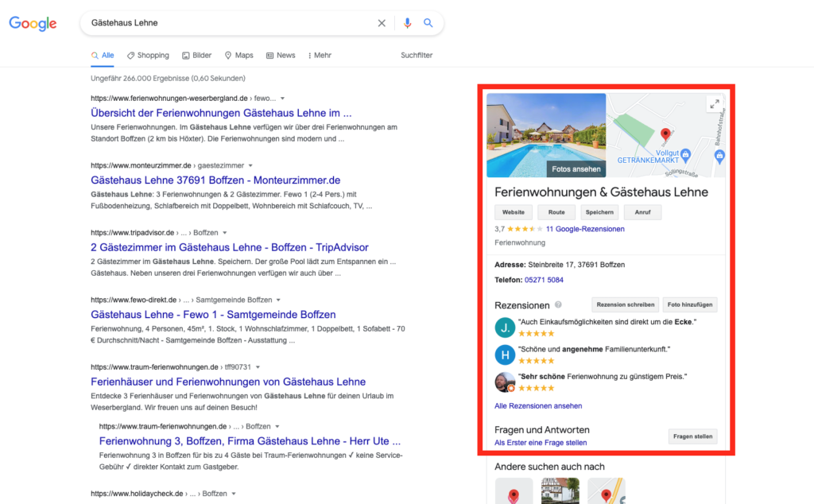This screenshot has height=504, width=814.
Task: Open dropdown arrow next to monteurzimmer.de URL
Action: tap(250, 165)
